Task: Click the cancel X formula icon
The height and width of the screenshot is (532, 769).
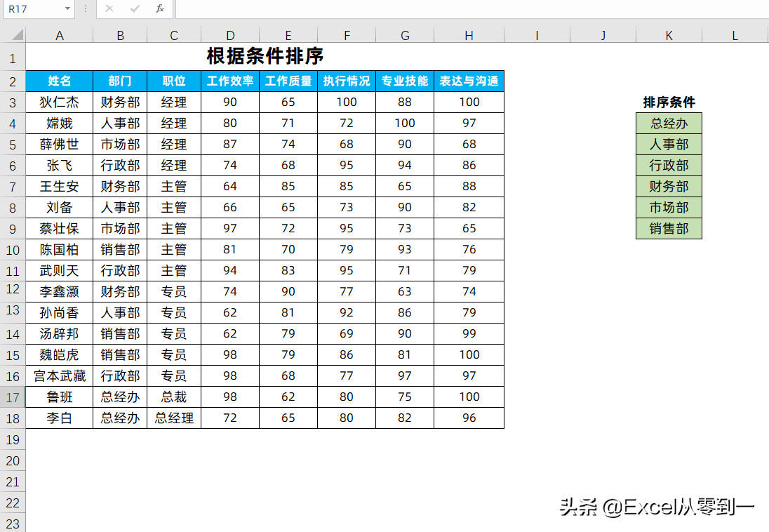Action: [109, 8]
